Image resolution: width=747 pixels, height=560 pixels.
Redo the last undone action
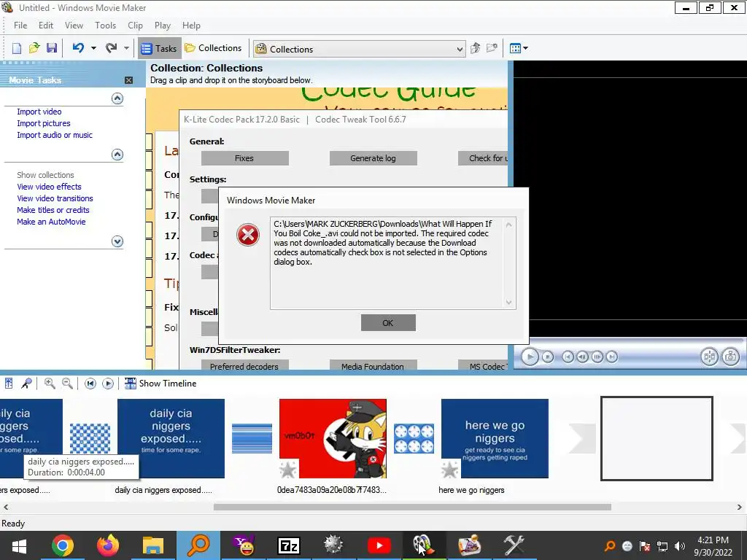pos(112,48)
